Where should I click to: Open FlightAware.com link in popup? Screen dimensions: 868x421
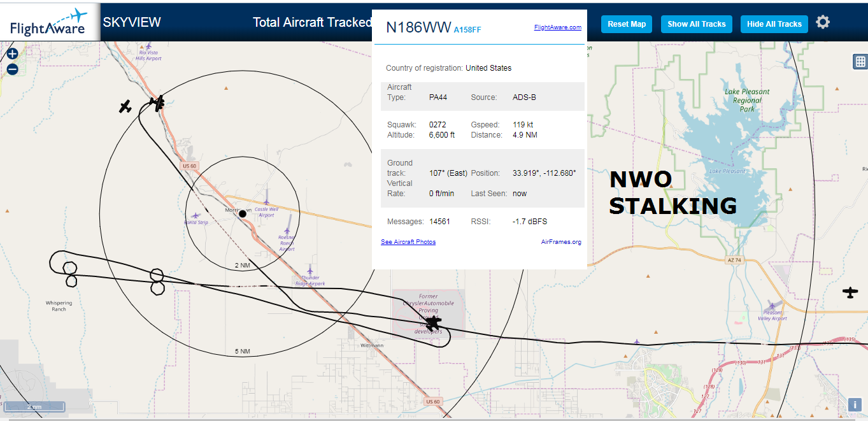558,27
